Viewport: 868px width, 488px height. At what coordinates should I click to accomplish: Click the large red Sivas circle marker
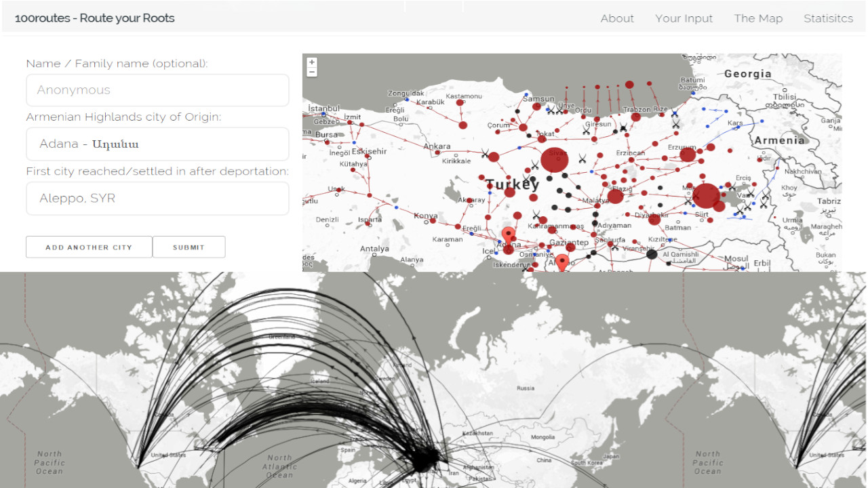click(555, 159)
